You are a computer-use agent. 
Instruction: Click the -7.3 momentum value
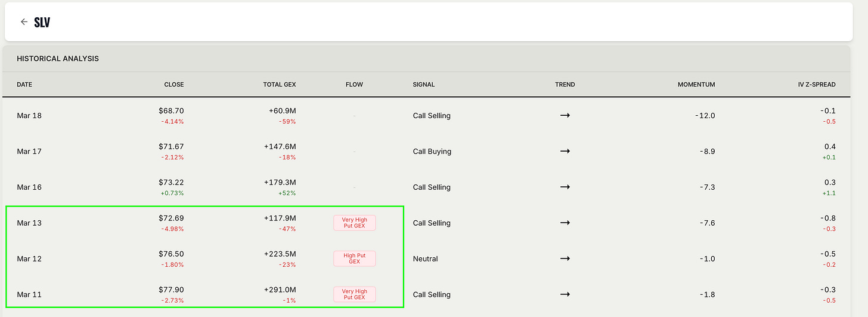(x=707, y=187)
